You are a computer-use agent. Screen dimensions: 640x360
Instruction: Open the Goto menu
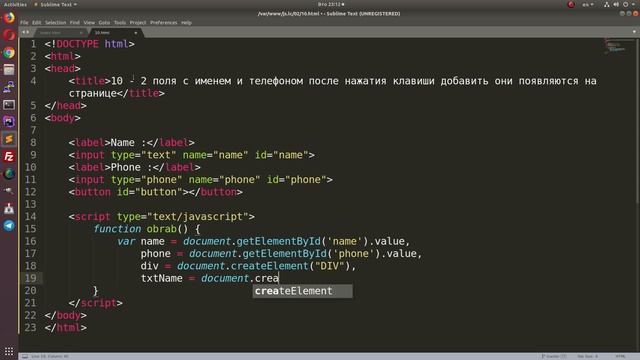[x=104, y=22]
